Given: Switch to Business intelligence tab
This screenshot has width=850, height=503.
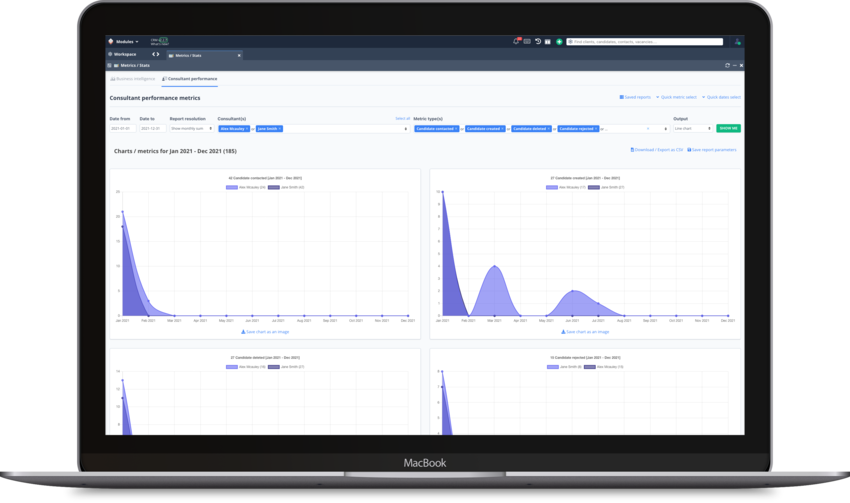Looking at the screenshot, I should tap(133, 79).
